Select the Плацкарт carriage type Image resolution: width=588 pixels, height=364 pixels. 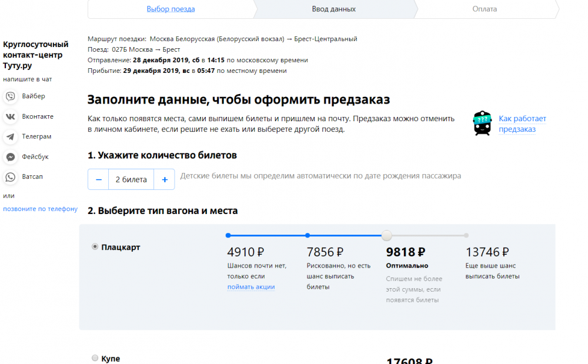tap(95, 247)
